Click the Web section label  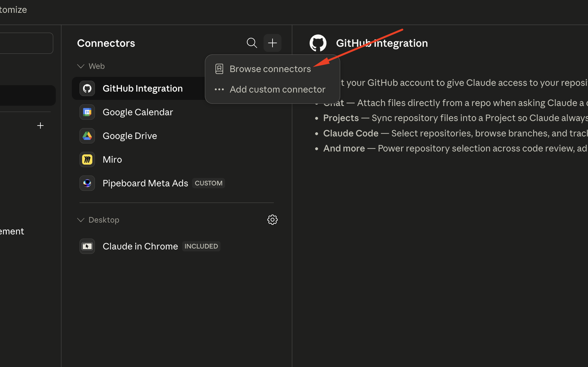pyautogui.click(x=97, y=66)
